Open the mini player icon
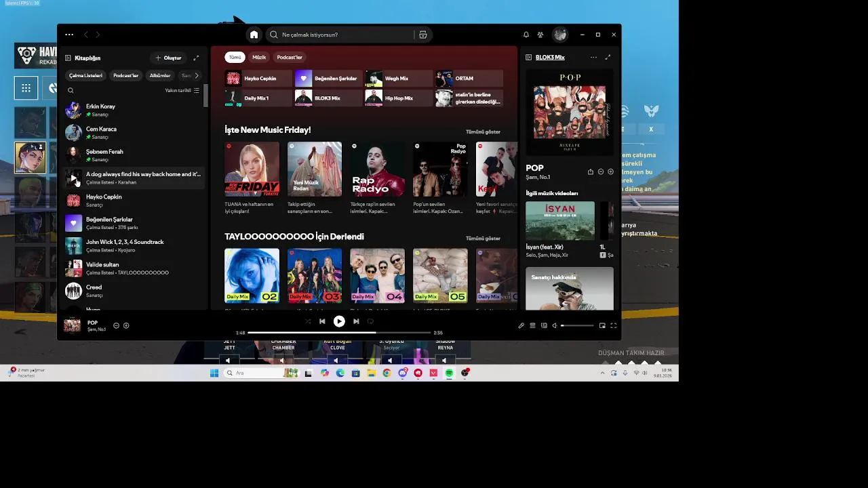 pos(602,325)
